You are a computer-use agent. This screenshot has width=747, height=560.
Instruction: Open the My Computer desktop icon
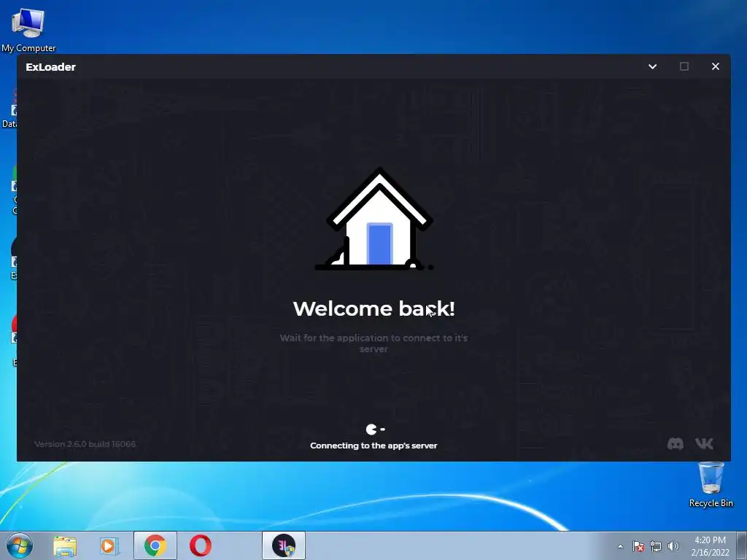[x=28, y=30]
